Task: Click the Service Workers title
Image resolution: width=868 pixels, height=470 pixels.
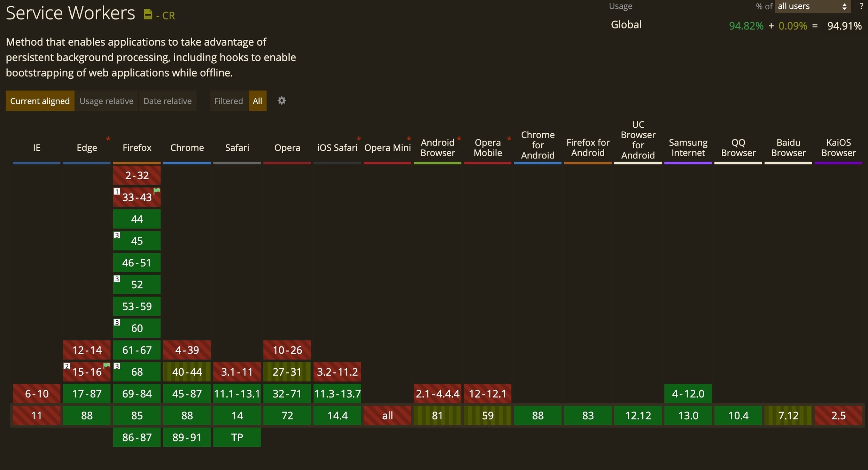Action: (x=70, y=13)
